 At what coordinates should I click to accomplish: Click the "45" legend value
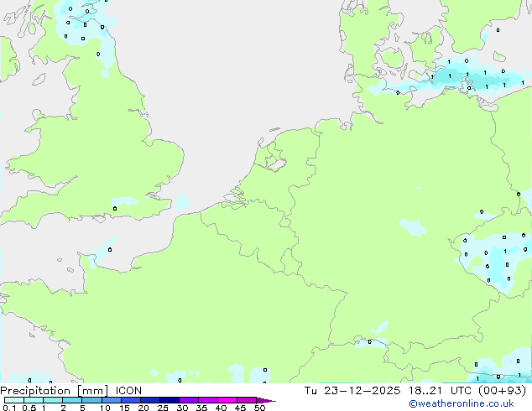click(x=240, y=408)
